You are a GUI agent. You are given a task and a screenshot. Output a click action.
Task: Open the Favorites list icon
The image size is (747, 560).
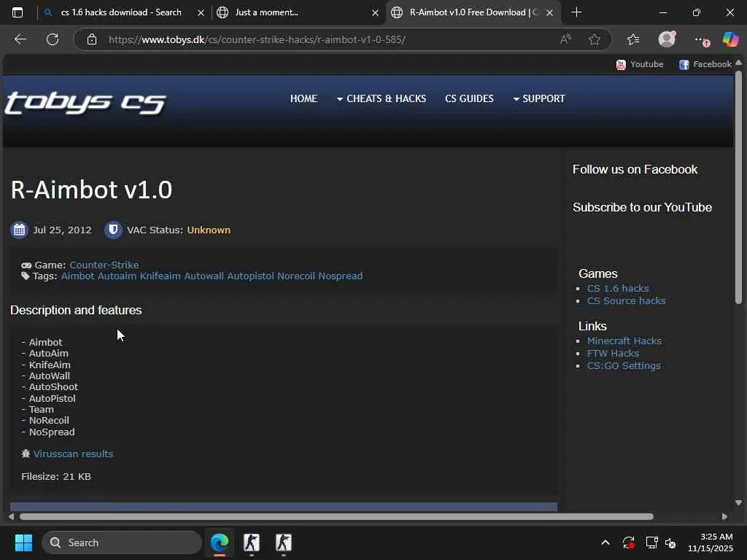[x=633, y=39]
